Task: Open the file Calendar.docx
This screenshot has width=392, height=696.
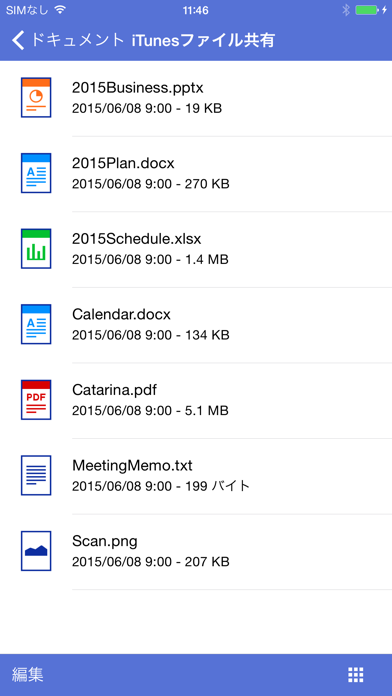Action: click(196, 324)
